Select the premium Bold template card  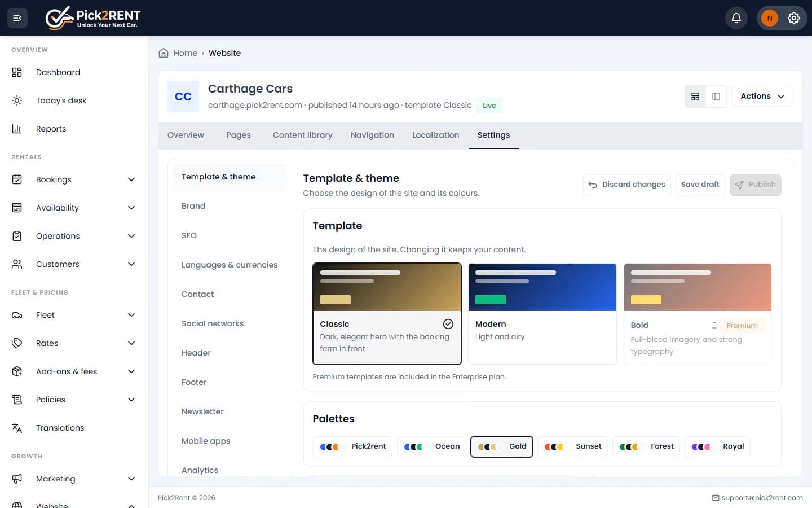pyautogui.click(x=698, y=314)
